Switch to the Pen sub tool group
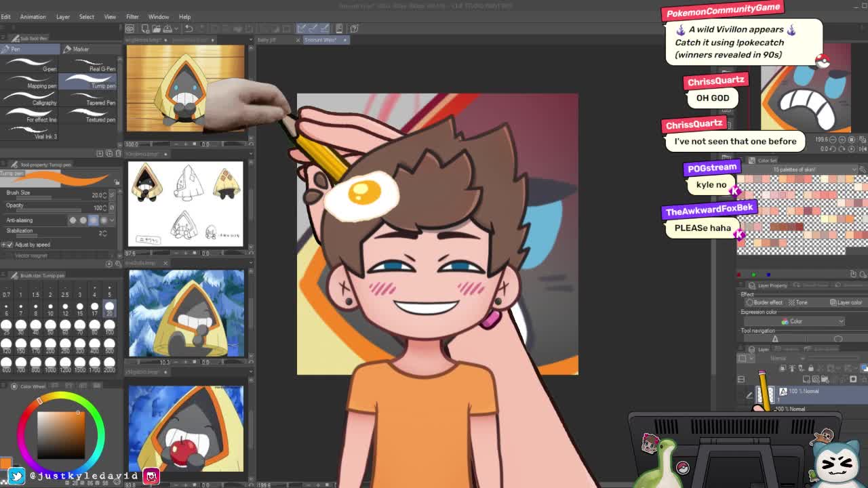 [30, 49]
